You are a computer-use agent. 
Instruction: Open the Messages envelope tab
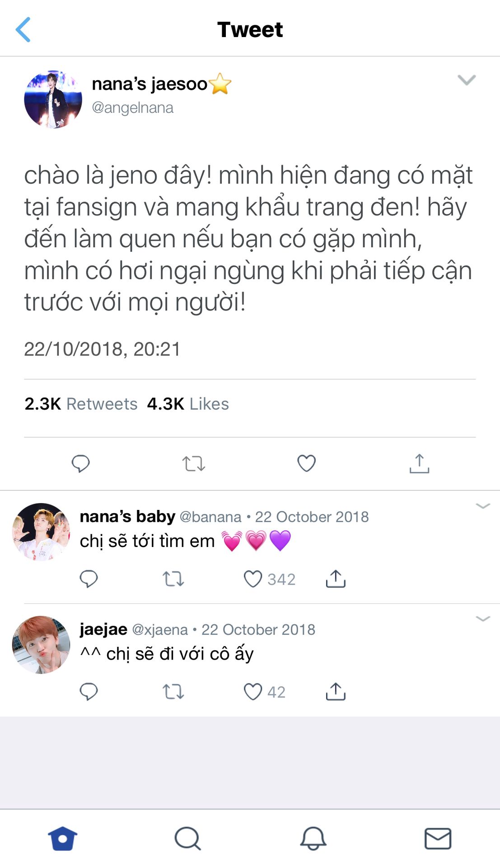(438, 839)
